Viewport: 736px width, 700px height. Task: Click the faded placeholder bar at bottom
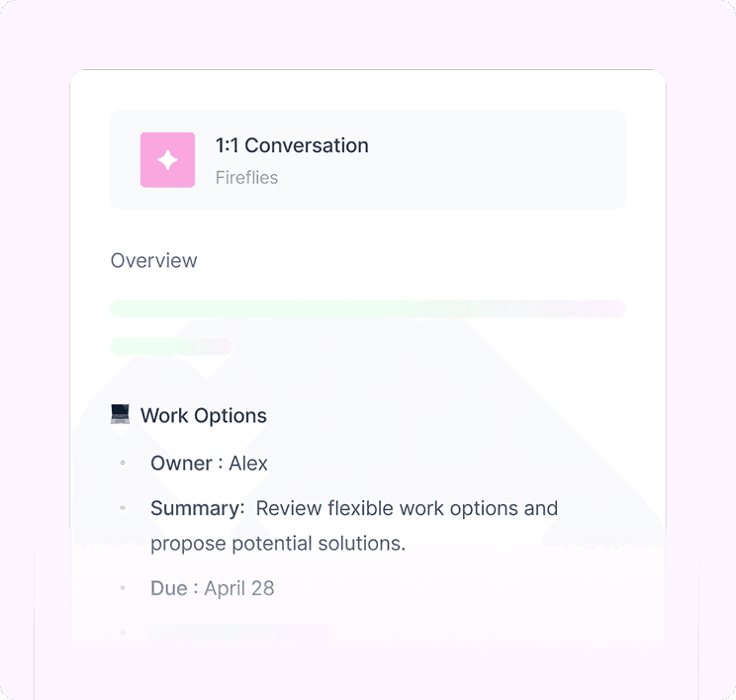click(238, 633)
